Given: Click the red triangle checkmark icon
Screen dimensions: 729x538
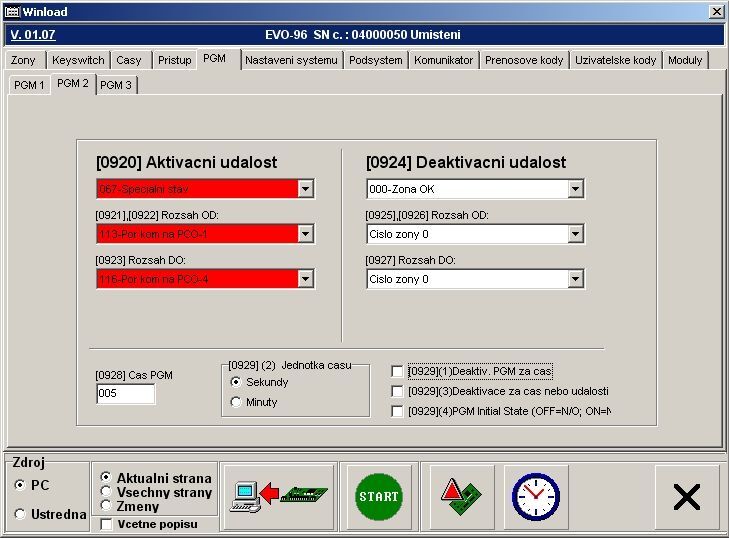Looking at the screenshot, I should 461,496.
